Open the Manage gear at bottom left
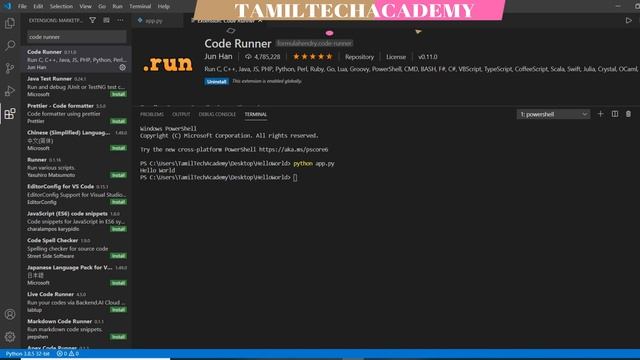 [x=10, y=337]
